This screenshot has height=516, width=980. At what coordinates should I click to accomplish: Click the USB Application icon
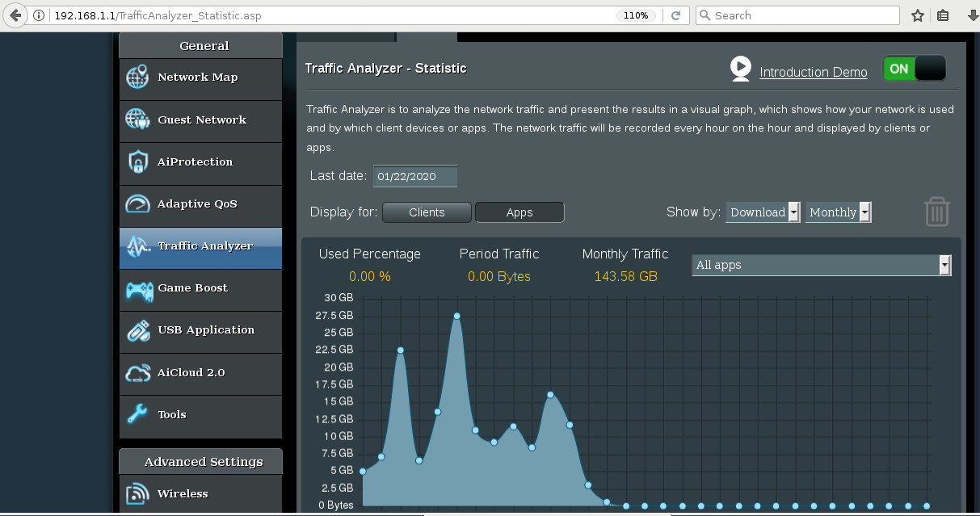(x=137, y=330)
